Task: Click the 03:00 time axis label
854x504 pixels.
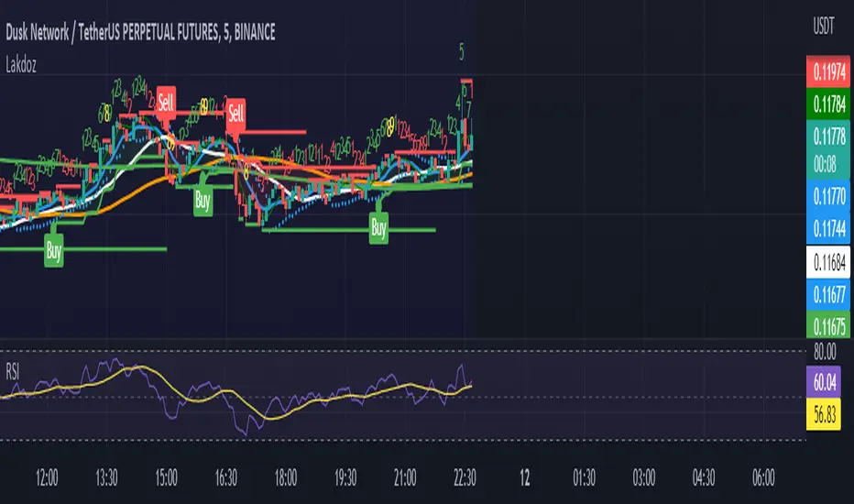Action: (644, 477)
